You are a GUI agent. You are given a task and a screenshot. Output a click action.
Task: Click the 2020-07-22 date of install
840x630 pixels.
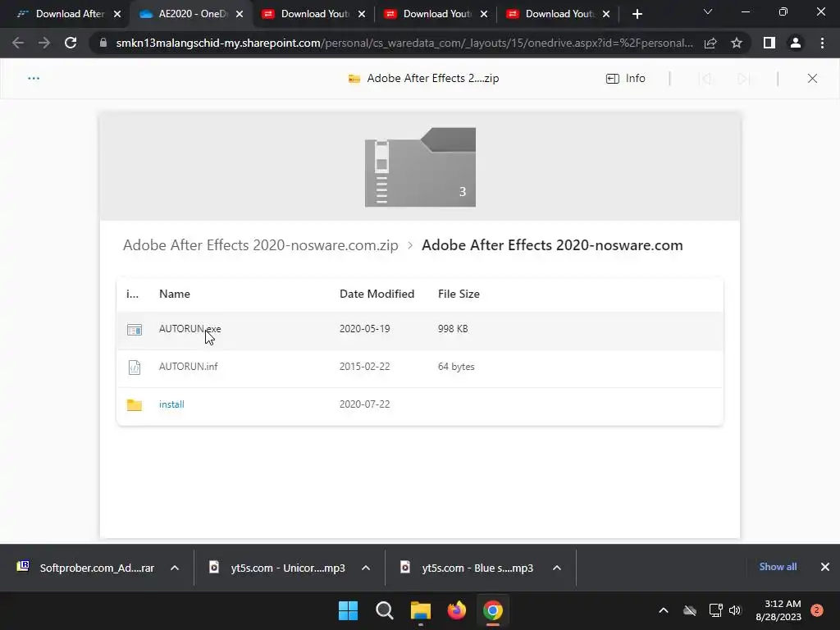[x=365, y=404]
